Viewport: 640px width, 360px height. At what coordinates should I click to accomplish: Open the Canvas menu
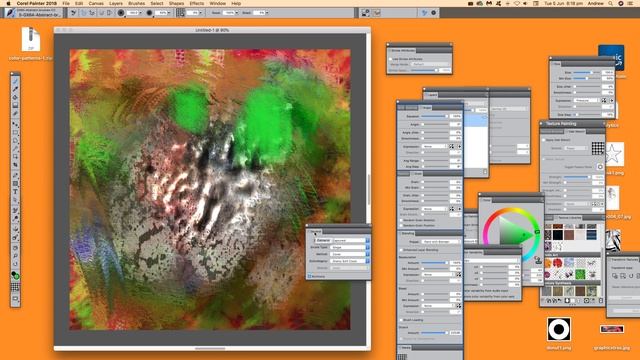(96, 3)
